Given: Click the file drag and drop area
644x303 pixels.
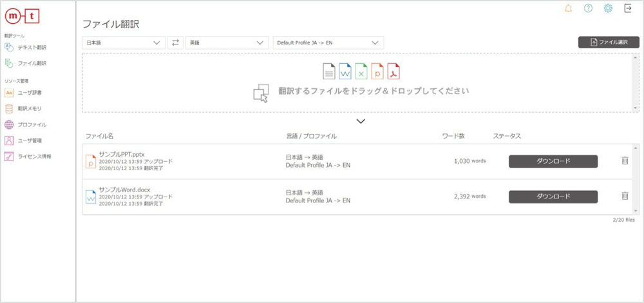Looking at the screenshot, I should (x=361, y=84).
